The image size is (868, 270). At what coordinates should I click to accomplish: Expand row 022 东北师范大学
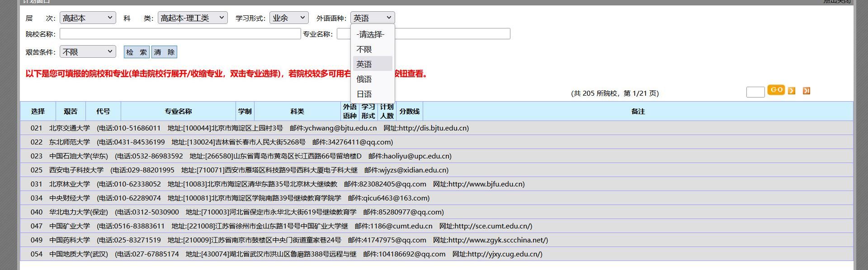point(436,142)
